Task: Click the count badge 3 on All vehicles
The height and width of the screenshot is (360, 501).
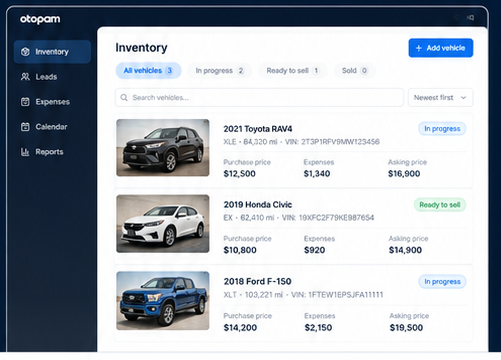Action: [x=169, y=71]
